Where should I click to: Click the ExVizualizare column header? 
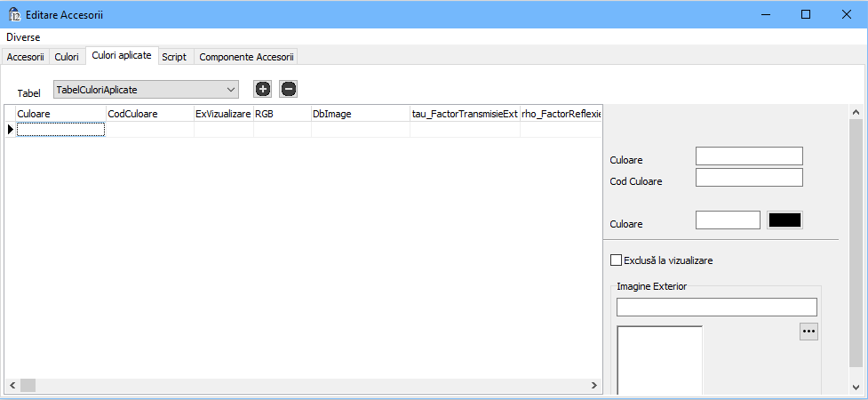pyautogui.click(x=223, y=114)
